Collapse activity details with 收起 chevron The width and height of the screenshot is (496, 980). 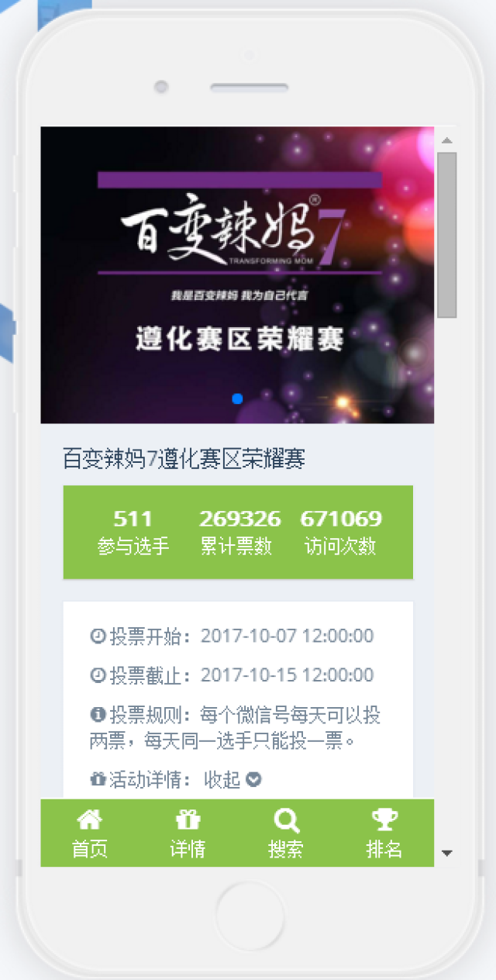pyautogui.click(x=253, y=779)
